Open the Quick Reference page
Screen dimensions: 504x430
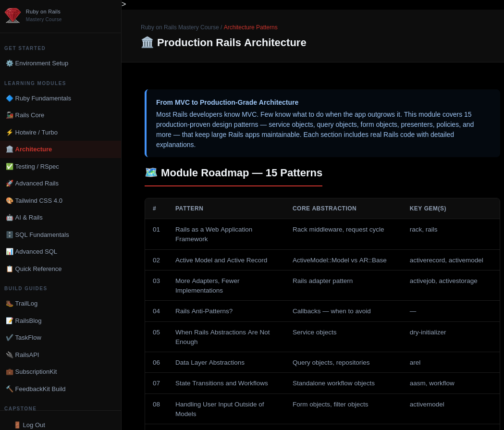[x=61, y=269]
